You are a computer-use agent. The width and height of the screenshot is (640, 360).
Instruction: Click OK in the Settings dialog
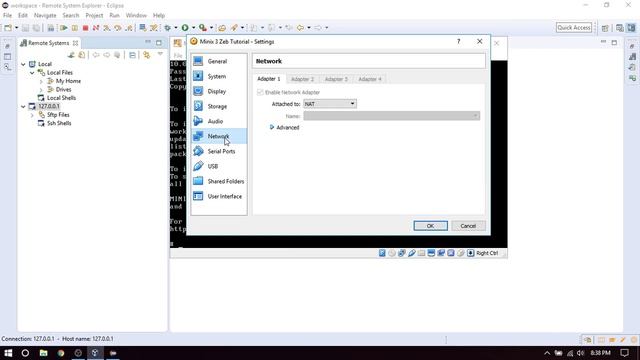point(430,226)
